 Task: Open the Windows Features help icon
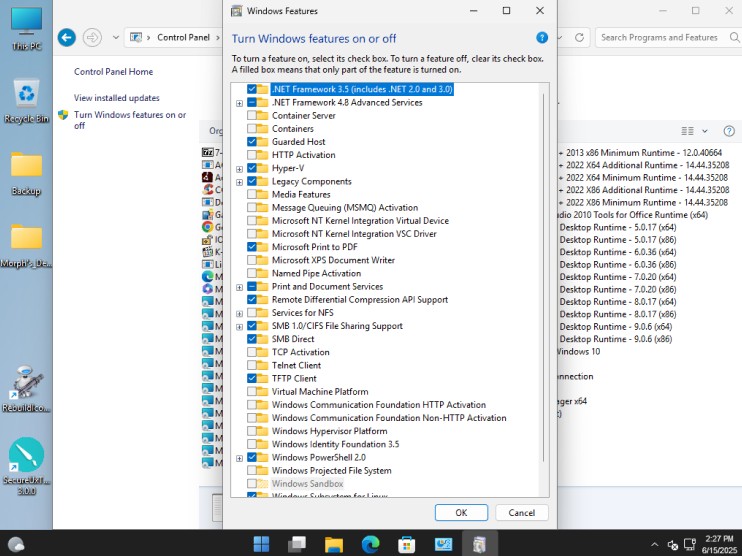(x=542, y=38)
